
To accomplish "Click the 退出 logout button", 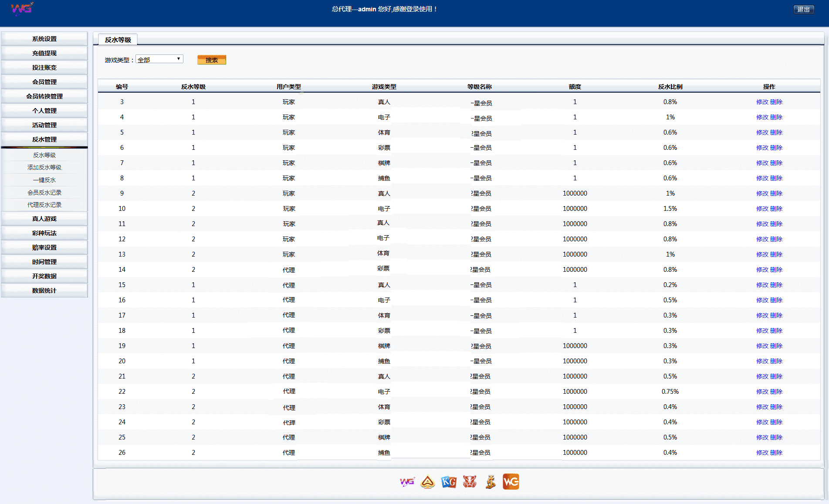I will point(804,9).
